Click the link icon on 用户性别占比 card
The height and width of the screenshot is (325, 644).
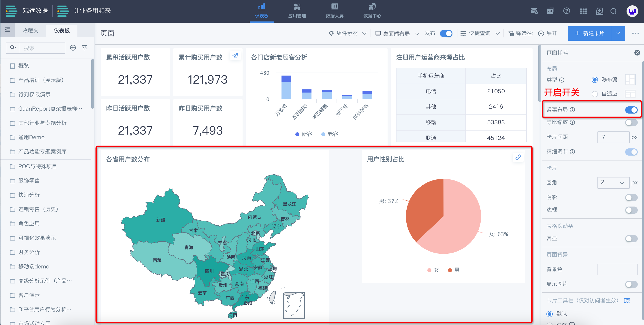click(x=518, y=157)
